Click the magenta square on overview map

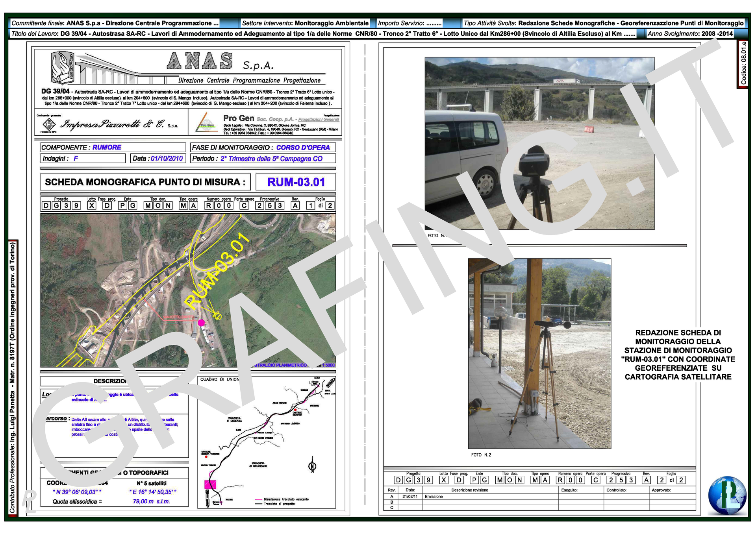click(x=210, y=484)
